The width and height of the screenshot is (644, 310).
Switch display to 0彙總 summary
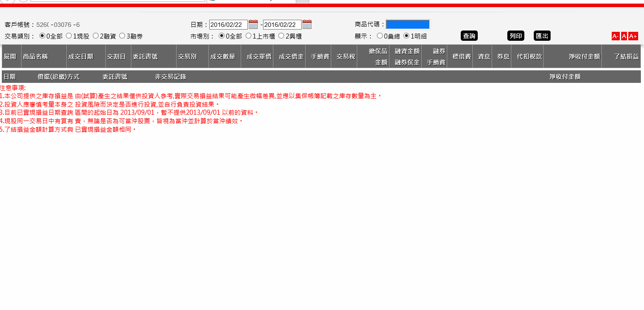[380, 36]
